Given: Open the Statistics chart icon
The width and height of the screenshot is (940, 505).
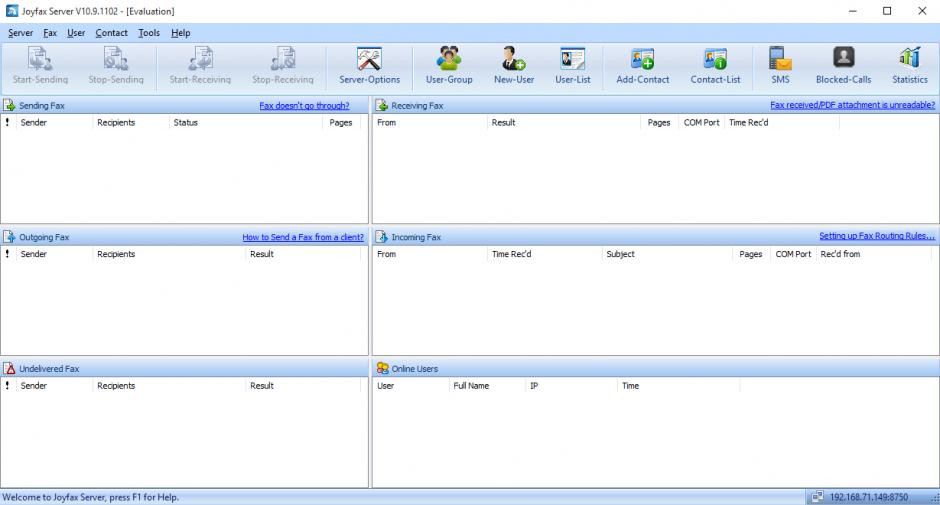Looking at the screenshot, I should (909, 58).
